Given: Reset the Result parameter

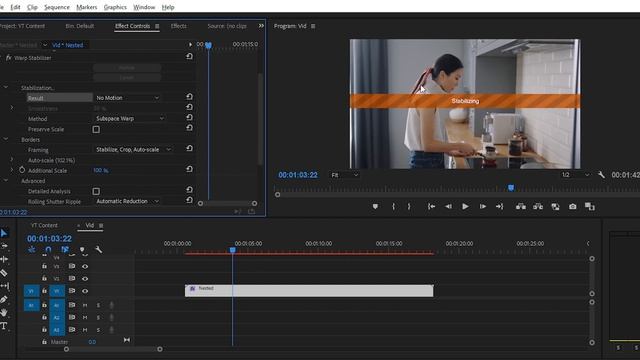Looking at the screenshot, I should coord(189,97).
